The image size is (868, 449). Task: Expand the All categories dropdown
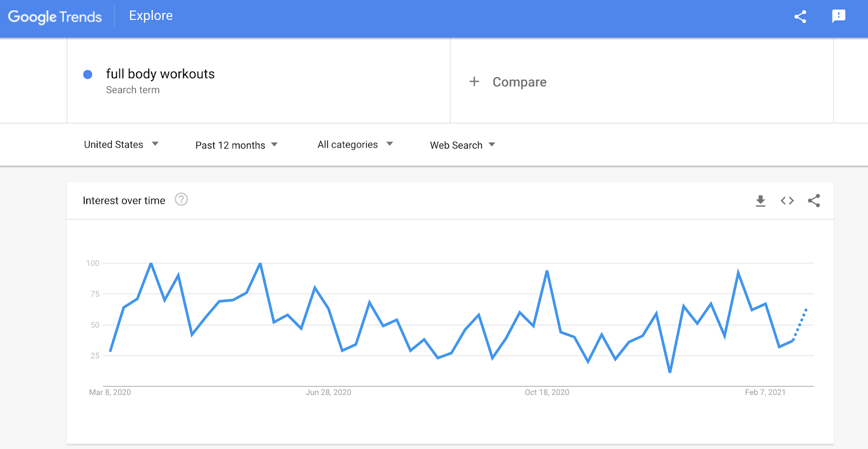click(355, 144)
